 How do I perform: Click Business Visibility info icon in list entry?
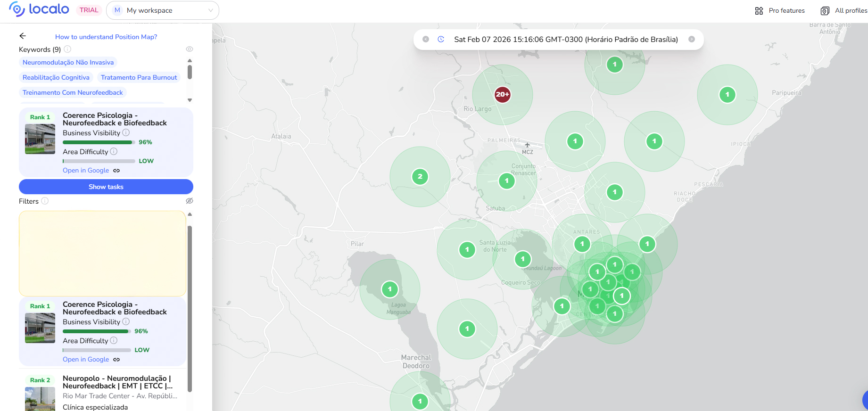click(126, 322)
